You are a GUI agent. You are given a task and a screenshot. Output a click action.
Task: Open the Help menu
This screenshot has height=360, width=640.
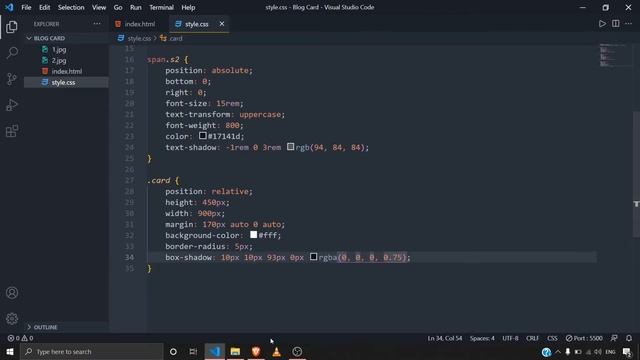tap(188, 7)
